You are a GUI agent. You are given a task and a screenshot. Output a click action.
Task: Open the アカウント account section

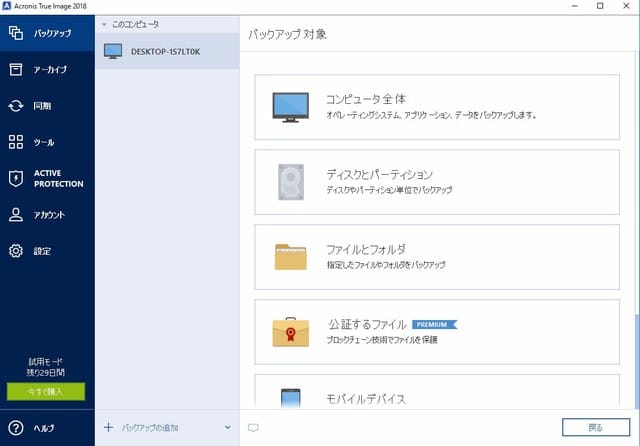(x=47, y=214)
